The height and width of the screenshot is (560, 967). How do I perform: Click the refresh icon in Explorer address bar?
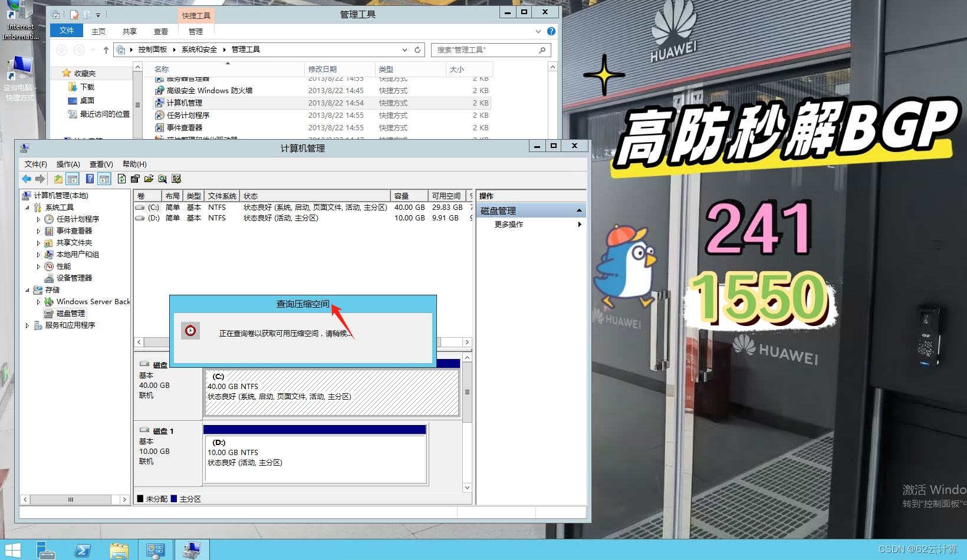pos(417,50)
